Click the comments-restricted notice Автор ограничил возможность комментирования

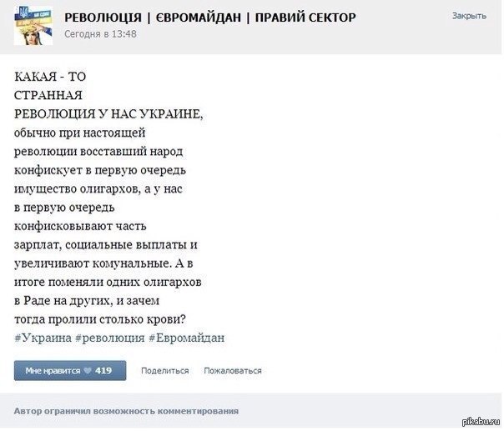point(126,410)
